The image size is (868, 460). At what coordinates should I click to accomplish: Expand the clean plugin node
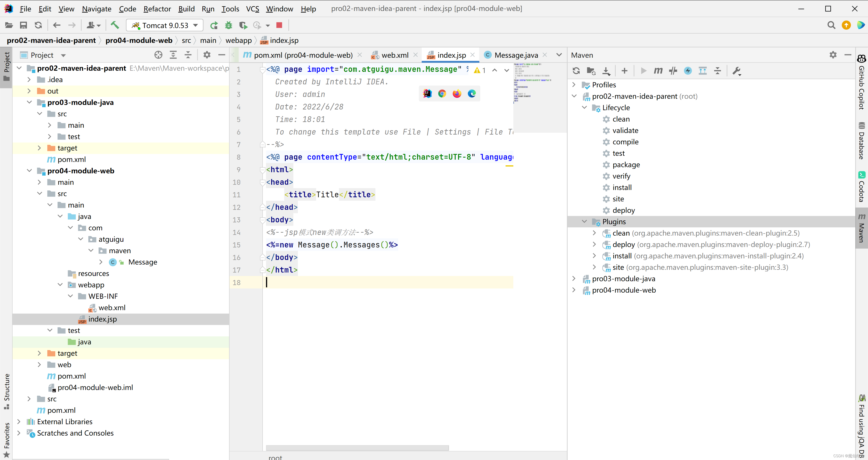coord(594,233)
